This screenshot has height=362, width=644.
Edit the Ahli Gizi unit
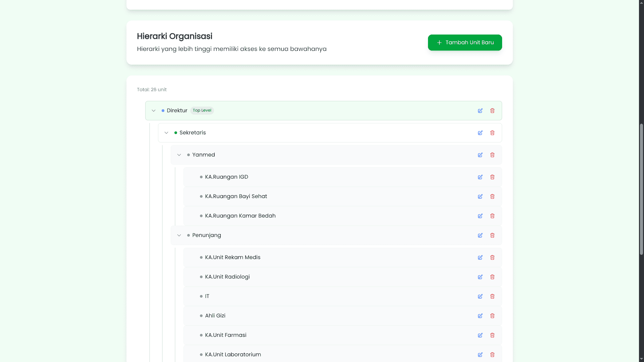(480, 316)
